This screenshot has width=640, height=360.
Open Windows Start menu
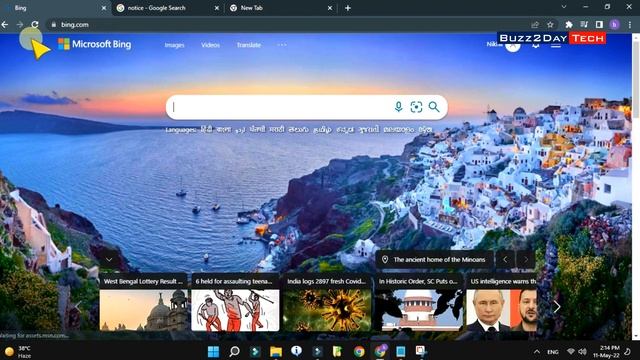(x=213, y=351)
